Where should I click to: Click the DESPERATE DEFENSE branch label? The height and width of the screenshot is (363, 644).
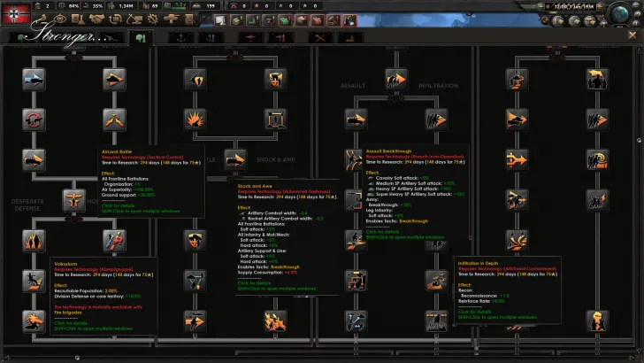tap(27, 205)
